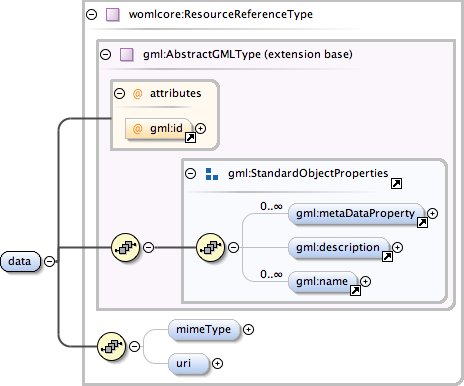Expand gml:metaDataProperty element
Viewport: 464px width, 386px height.
432,213
